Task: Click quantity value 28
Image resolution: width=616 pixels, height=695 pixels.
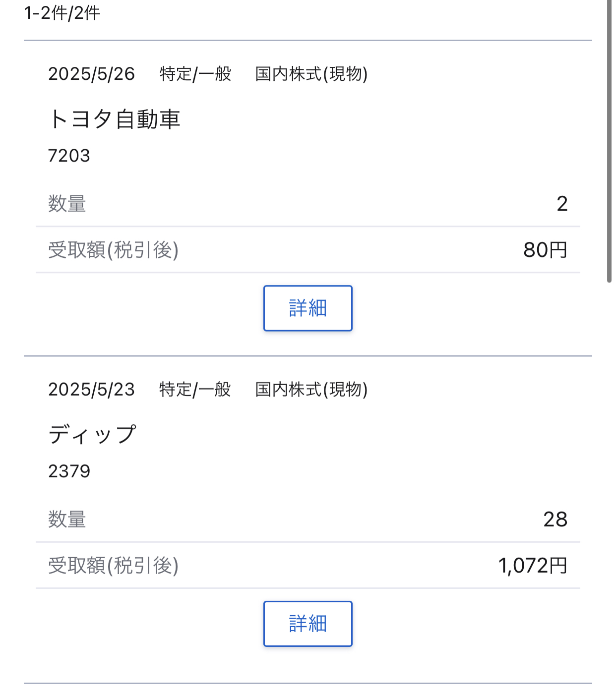Action: pyautogui.click(x=555, y=520)
